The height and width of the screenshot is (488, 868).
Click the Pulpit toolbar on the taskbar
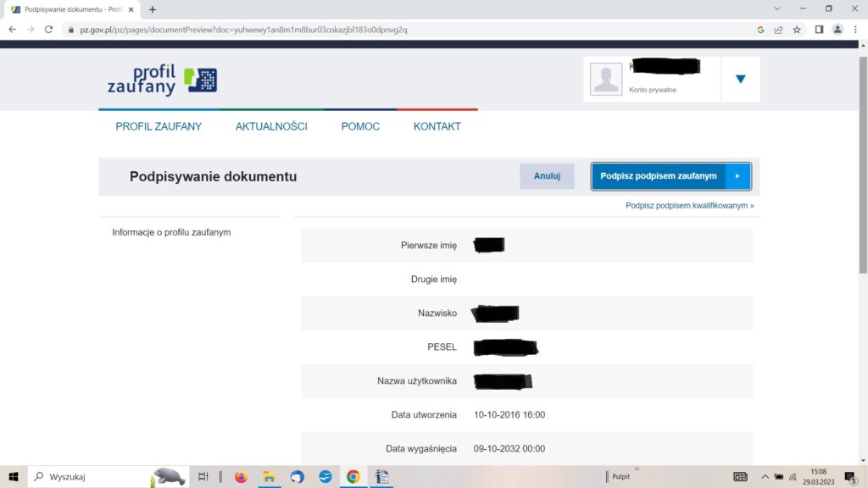tap(620, 477)
